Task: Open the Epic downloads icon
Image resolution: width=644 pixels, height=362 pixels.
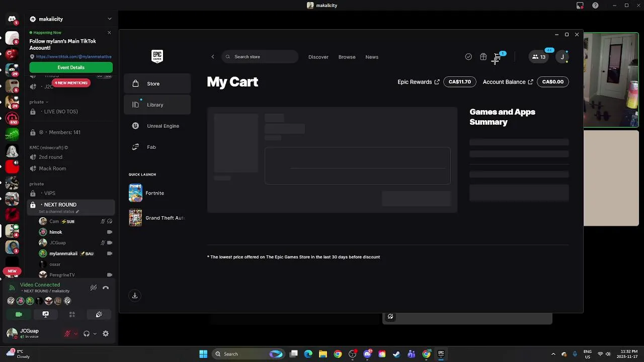Action: pyautogui.click(x=135, y=296)
